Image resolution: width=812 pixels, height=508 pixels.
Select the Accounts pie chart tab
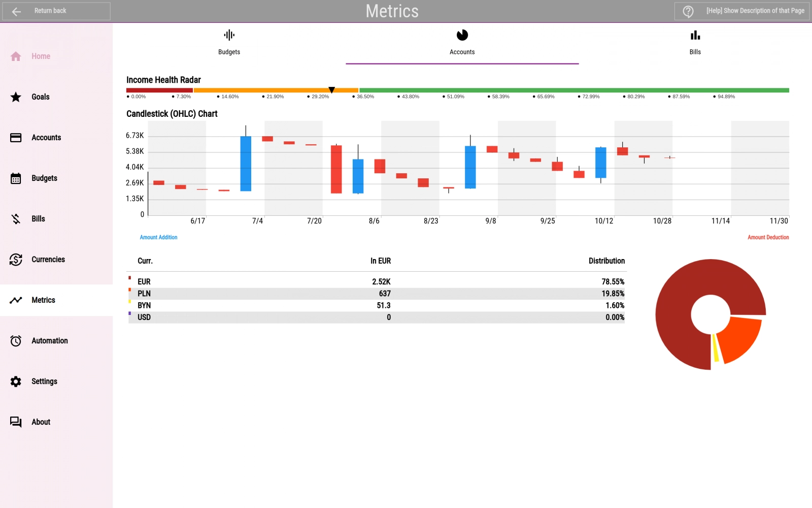(x=462, y=43)
